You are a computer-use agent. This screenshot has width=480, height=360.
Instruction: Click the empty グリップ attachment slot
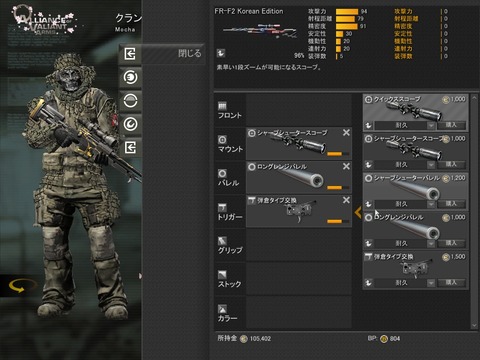tap(299, 245)
